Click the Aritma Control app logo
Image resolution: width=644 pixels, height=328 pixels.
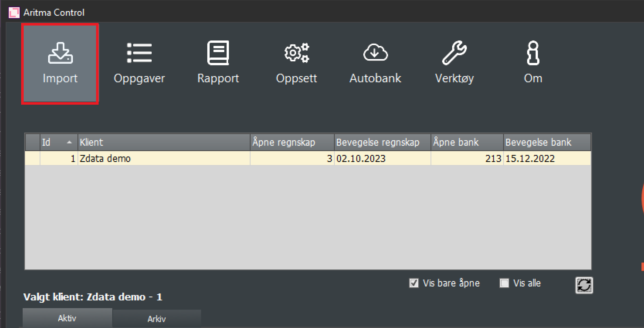tap(14, 13)
